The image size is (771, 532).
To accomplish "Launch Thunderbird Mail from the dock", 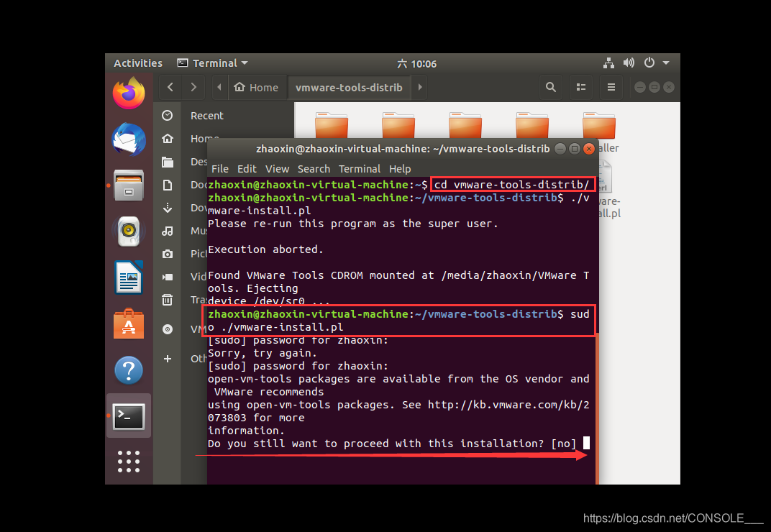I will click(x=129, y=139).
